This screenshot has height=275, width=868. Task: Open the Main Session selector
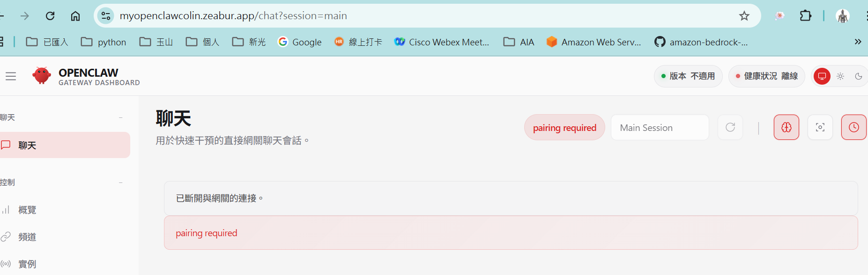659,128
